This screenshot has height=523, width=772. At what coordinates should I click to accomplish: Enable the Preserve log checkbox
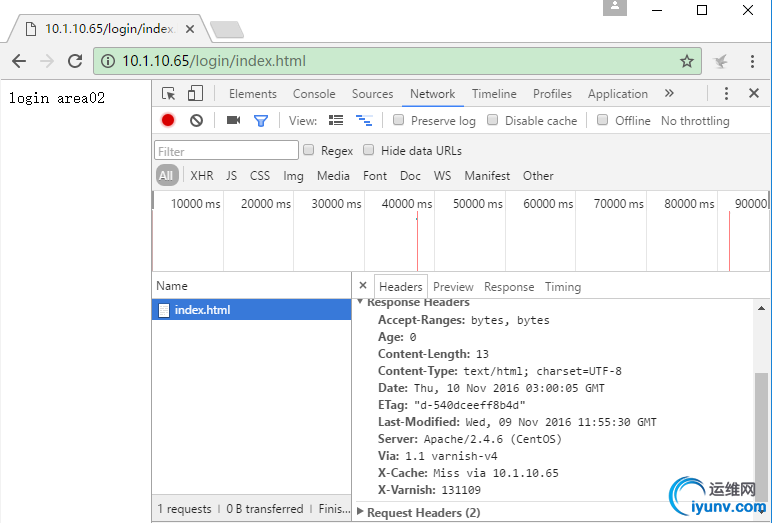tap(398, 120)
